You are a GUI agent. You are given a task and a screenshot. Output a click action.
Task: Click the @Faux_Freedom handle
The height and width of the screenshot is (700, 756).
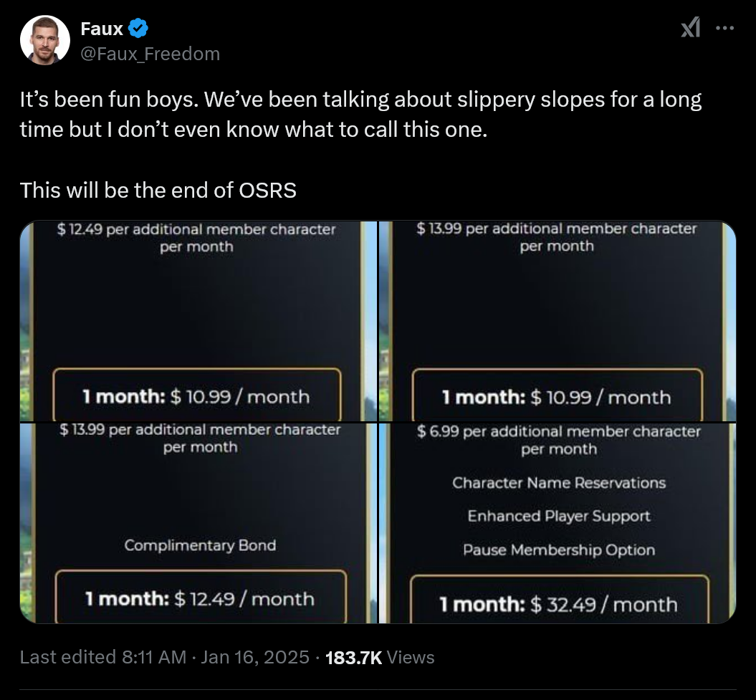click(150, 53)
